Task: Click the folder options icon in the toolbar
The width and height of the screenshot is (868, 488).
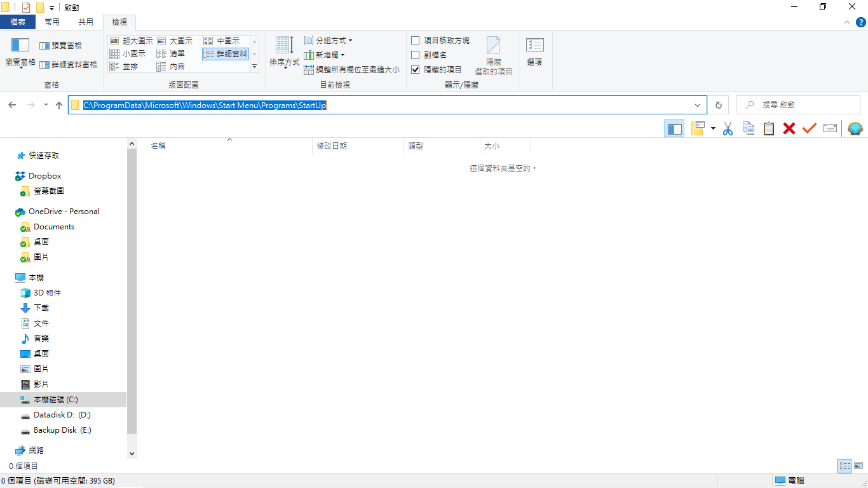Action: pos(698,129)
